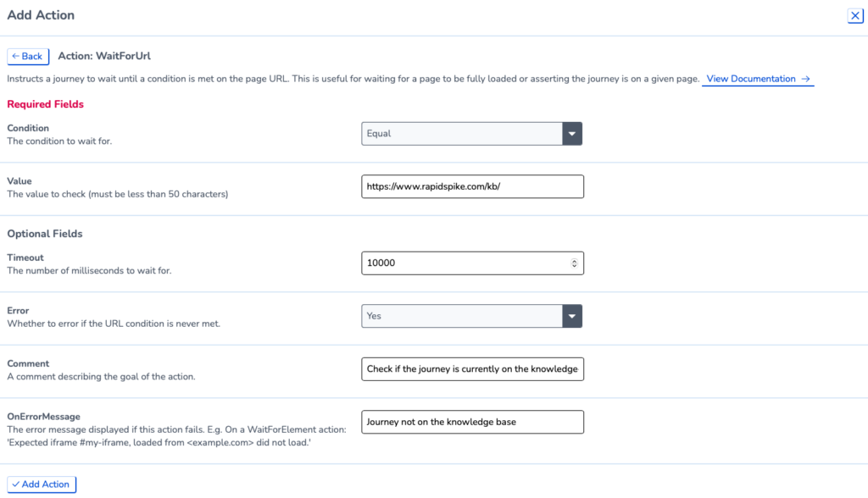868x498 pixels.
Task: Increase Timeout with the spinner up arrow
Action: click(x=574, y=261)
